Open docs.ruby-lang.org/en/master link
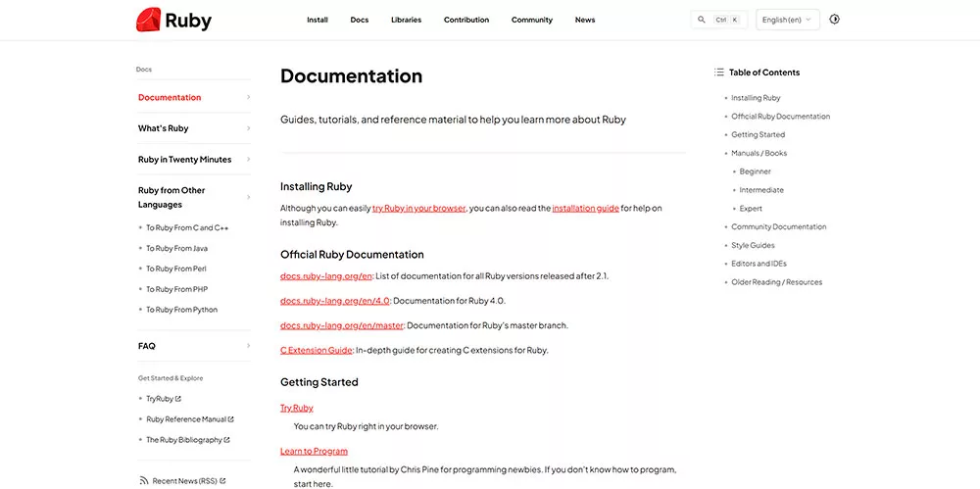The width and height of the screenshot is (980, 489). click(x=342, y=325)
